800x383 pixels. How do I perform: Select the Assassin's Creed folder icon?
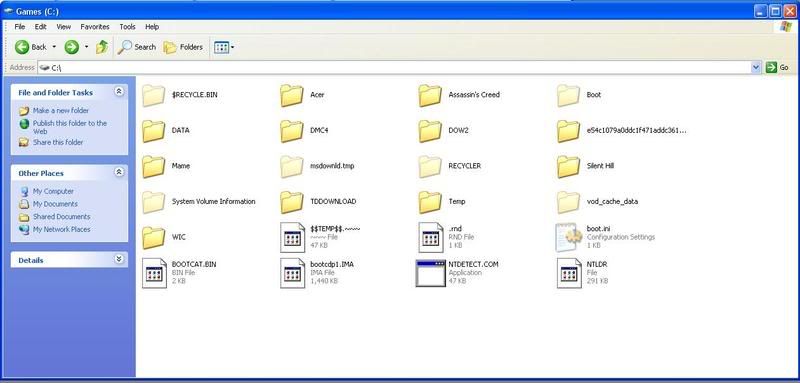pos(430,95)
